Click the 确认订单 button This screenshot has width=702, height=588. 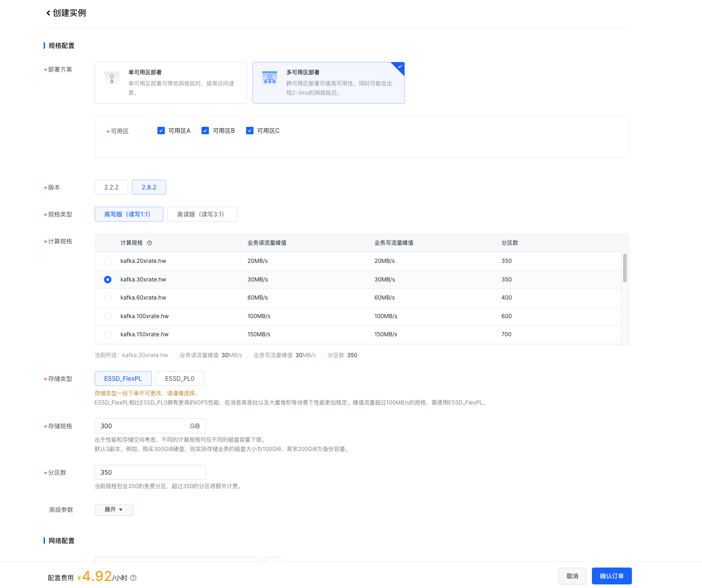611,576
